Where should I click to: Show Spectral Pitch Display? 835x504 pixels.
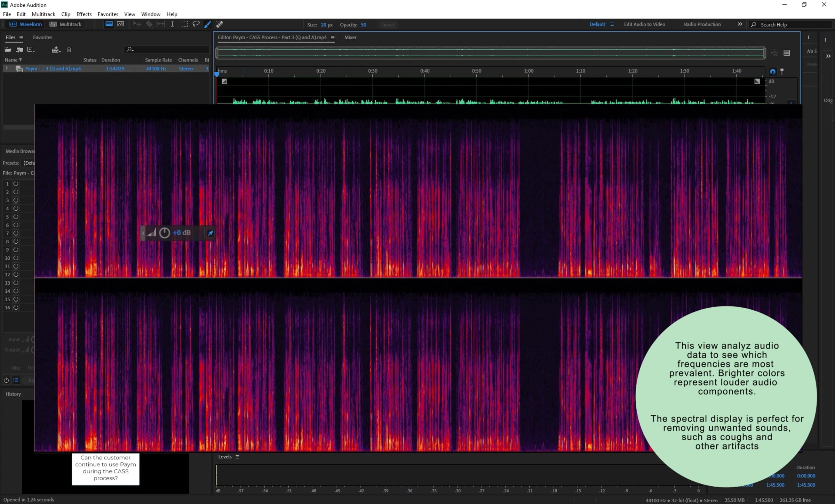120,24
